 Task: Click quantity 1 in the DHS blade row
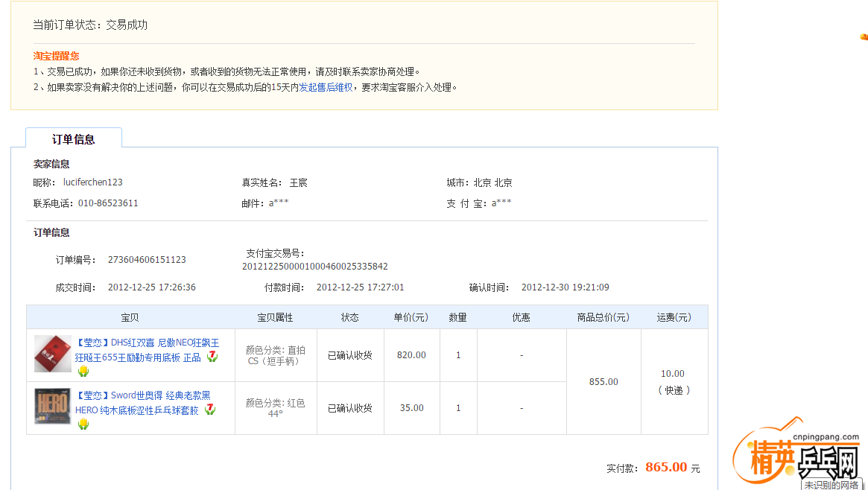click(458, 355)
